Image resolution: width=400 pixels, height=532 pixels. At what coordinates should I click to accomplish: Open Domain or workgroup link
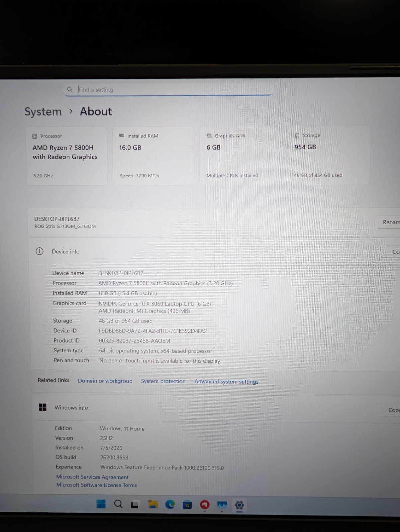pos(105,381)
